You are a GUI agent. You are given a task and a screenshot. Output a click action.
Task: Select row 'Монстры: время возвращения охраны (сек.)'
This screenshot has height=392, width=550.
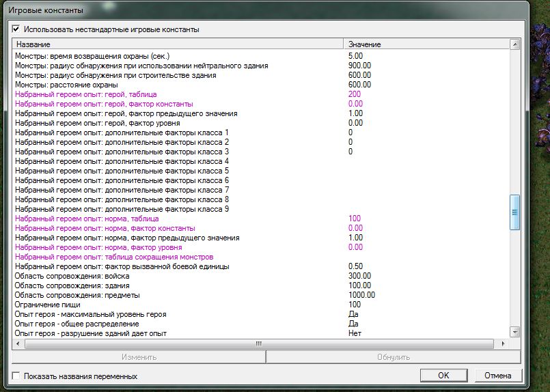coord(261,56)
